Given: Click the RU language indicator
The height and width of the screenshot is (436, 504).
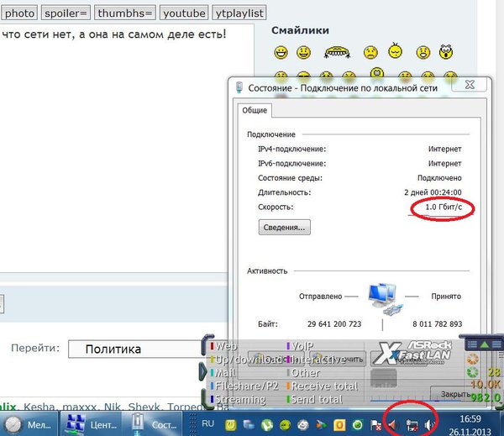Looking at the screenshot, I should pyautogui.click(x=208, y=424).
